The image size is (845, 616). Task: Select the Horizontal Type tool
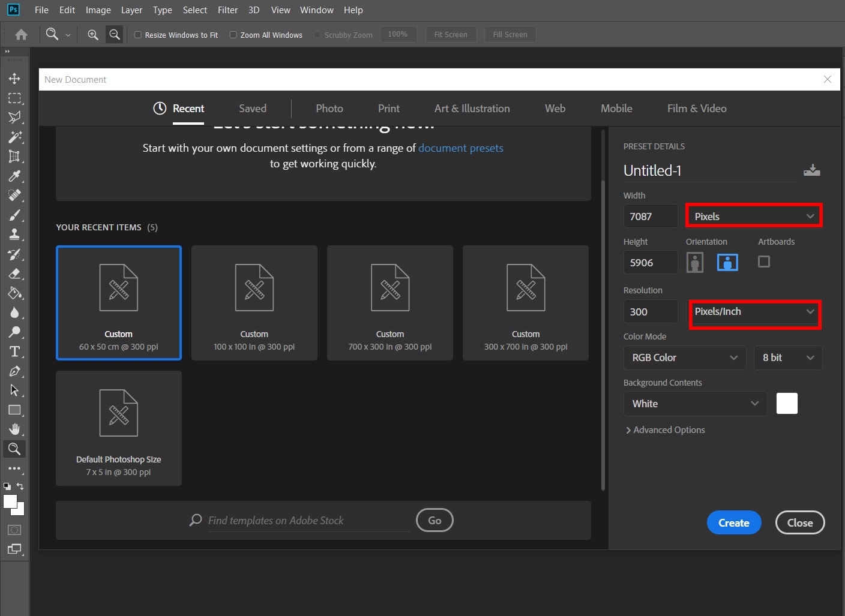coord(14,351)
